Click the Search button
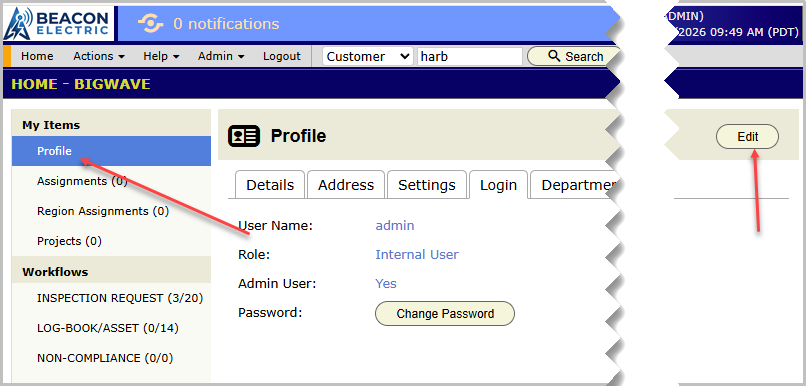 click(x=575, y=57)
